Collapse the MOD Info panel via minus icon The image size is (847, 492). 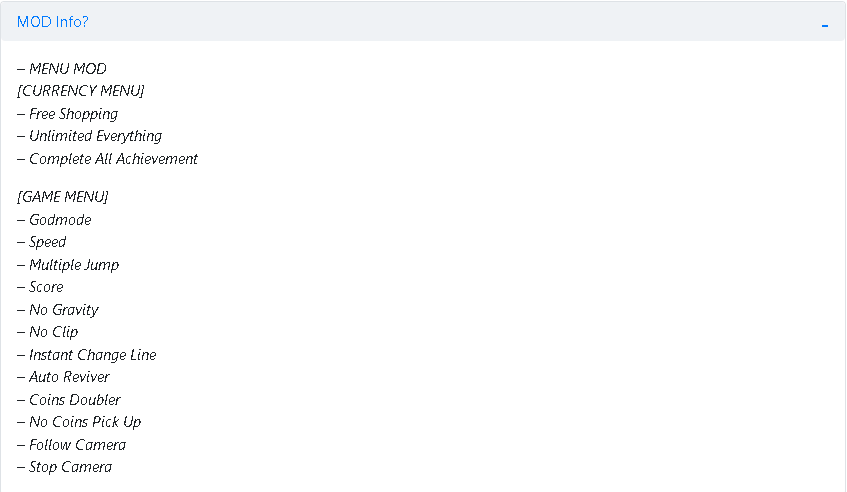tap(824, 25)
